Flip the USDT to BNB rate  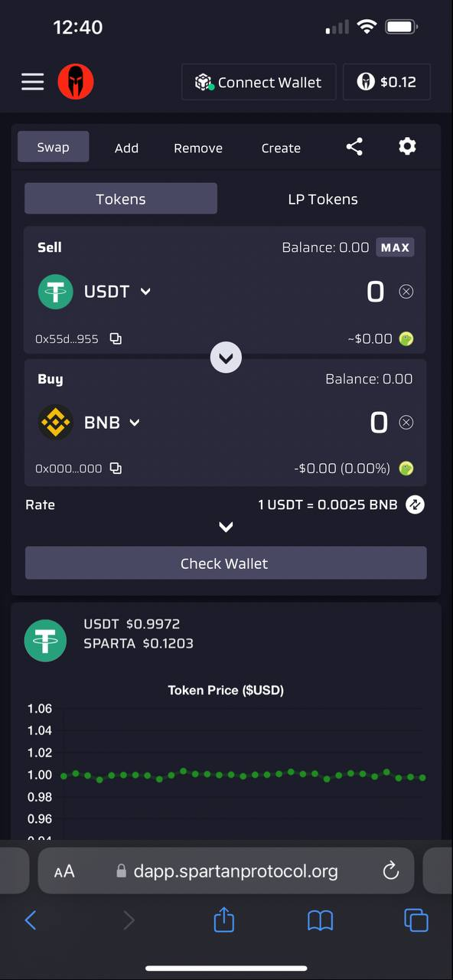tap(415, 505)
